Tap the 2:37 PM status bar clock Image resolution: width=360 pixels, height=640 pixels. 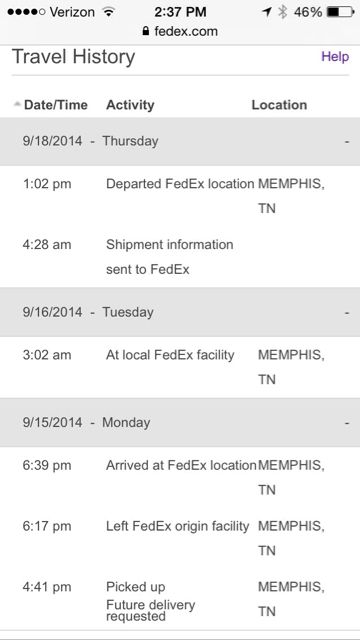[180, 12]
